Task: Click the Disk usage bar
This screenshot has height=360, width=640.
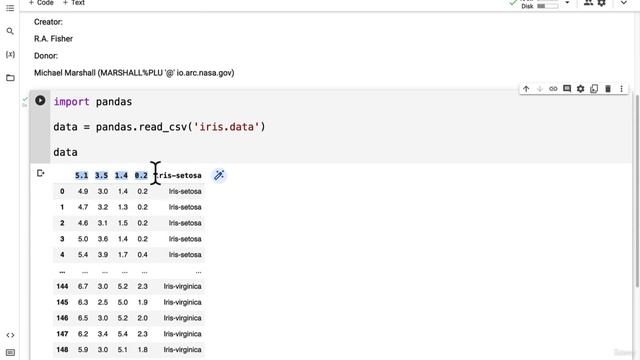Action: tap(548, 6)
